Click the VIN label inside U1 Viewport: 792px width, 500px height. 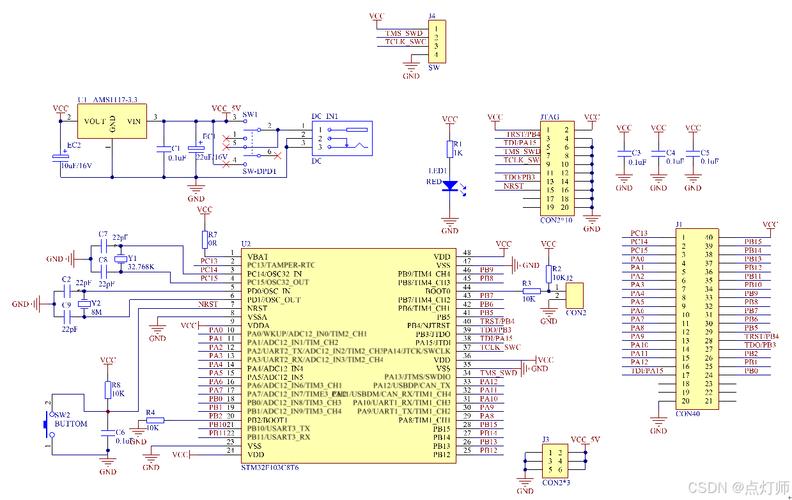tap(134, 121)
